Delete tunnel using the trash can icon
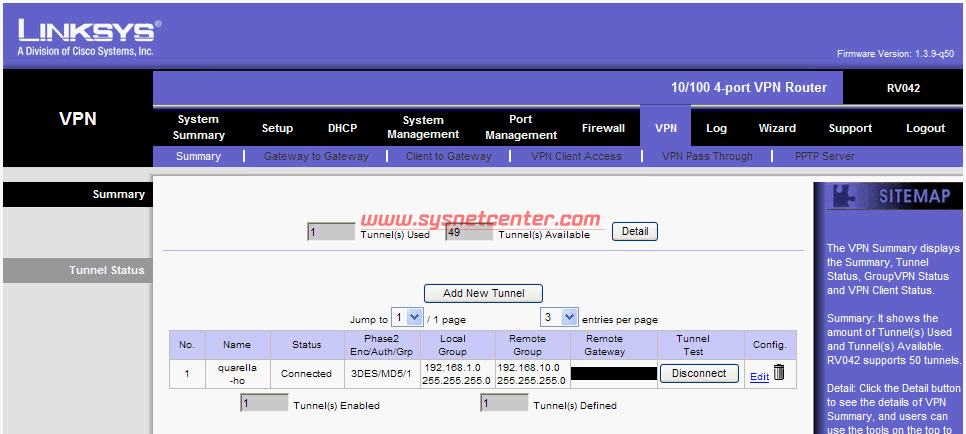 [x=779, y=374]
